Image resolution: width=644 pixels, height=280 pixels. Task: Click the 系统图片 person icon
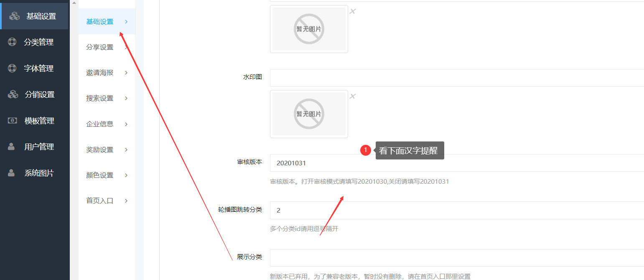pos(12,173)
